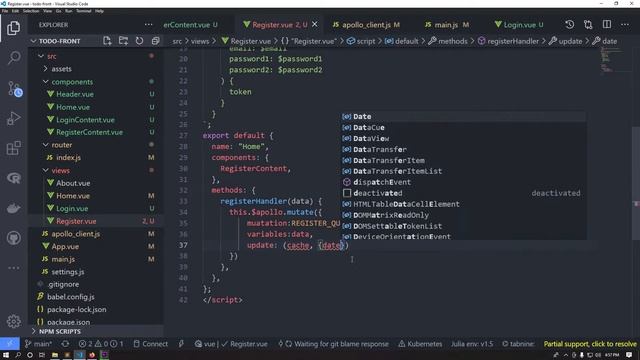This screenshot has width=640, height=360.
Task: Open package-lock.json file
Action: coord(76,309)
